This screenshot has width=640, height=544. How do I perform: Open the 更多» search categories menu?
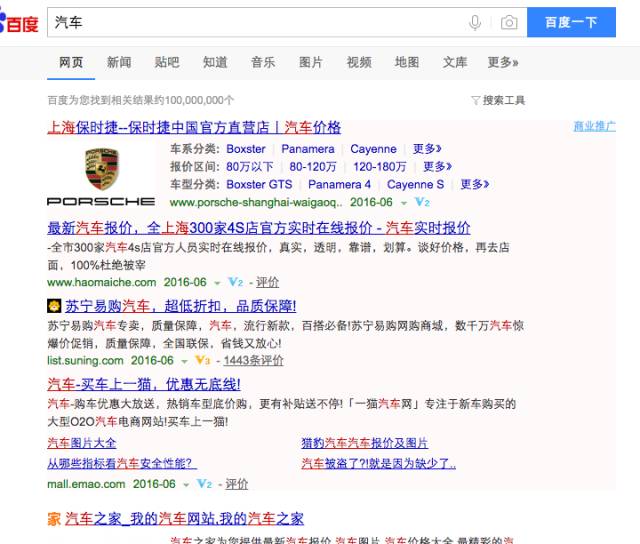(x=503, y=62)
